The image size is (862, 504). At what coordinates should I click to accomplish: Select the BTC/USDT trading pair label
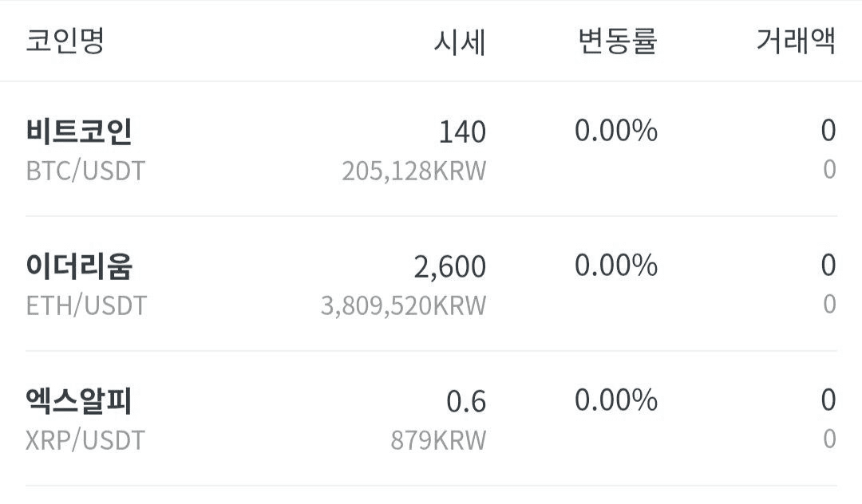point(86,171)
